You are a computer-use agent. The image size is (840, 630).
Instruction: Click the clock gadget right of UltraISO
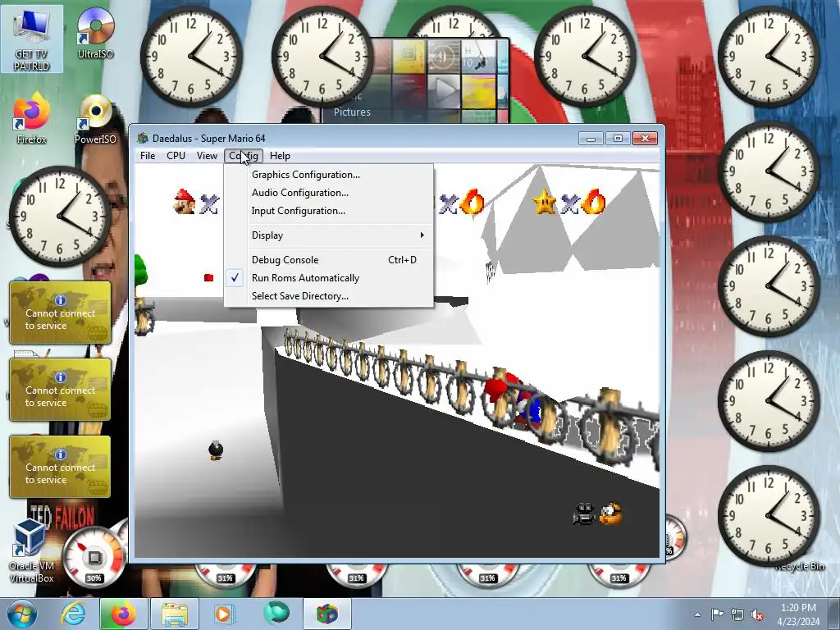pyautogui.click(x=191, y=57)
